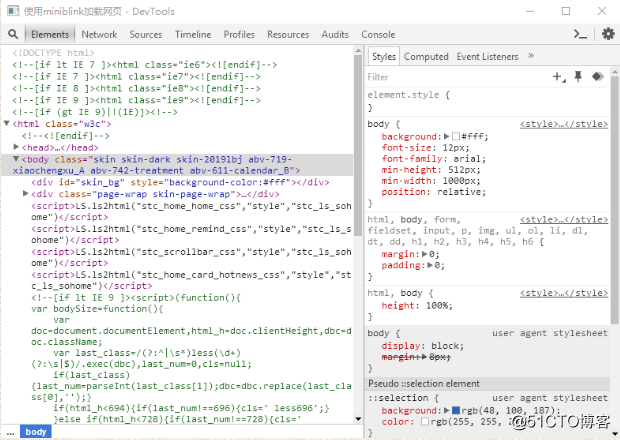This screenshot has width=620, height=440.
Task: Expand the head node
Action: 16,147
